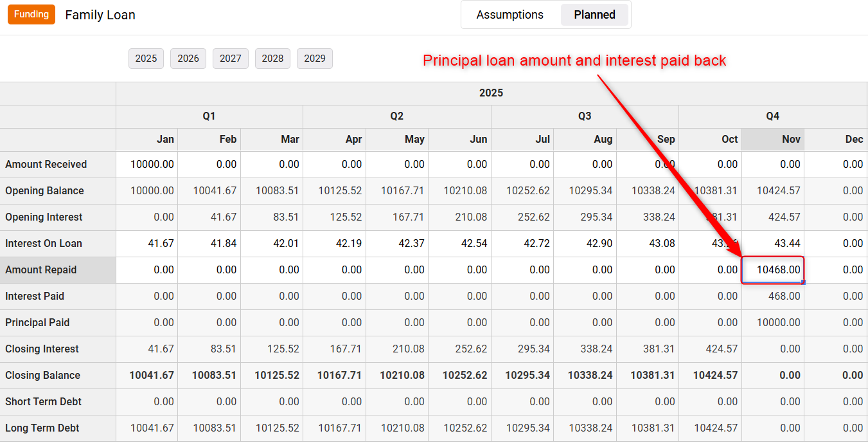Jump to year 2027

tap(231, 59)
